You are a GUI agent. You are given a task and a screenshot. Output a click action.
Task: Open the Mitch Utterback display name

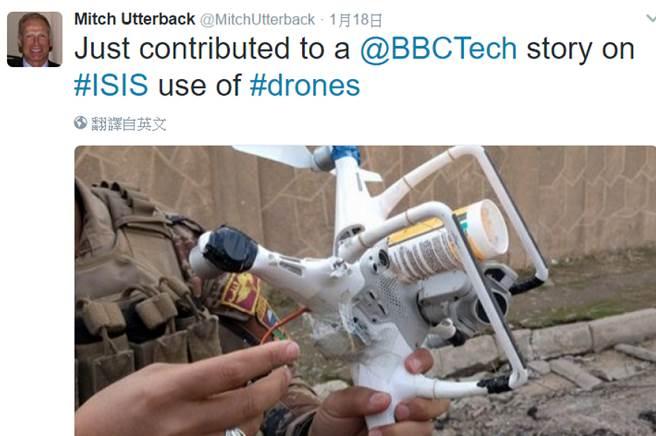coord(134,19)
